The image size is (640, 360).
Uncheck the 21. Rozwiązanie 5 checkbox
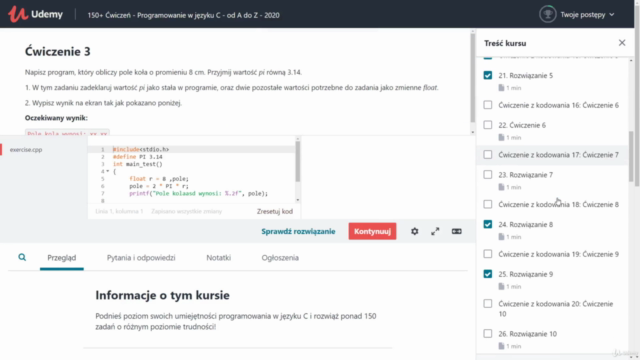coord(488,76)
